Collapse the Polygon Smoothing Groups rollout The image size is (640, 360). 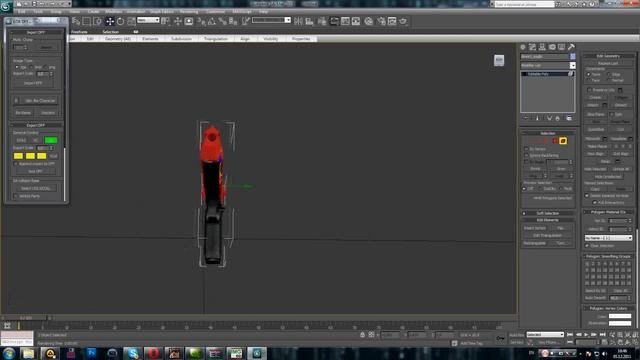pos(608,256)
